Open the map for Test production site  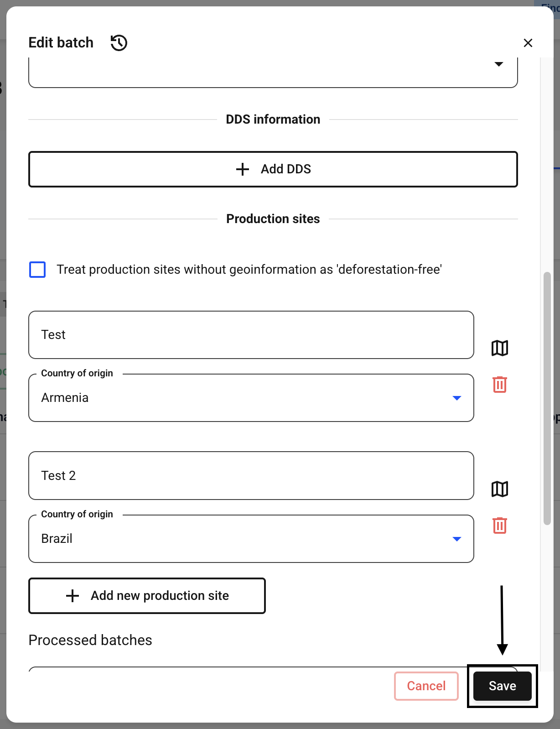pyautogui.click(x=500, y=348)
